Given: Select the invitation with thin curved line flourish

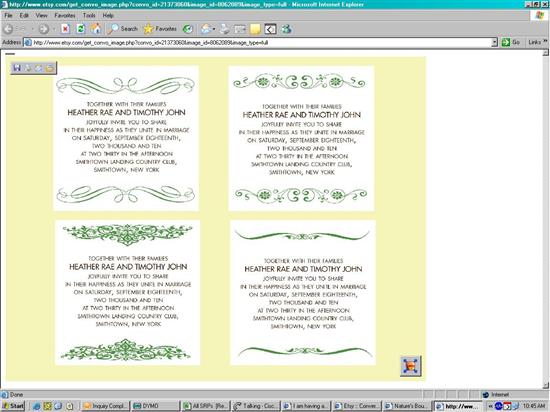Looking at the screenshot, I should 303,293.
